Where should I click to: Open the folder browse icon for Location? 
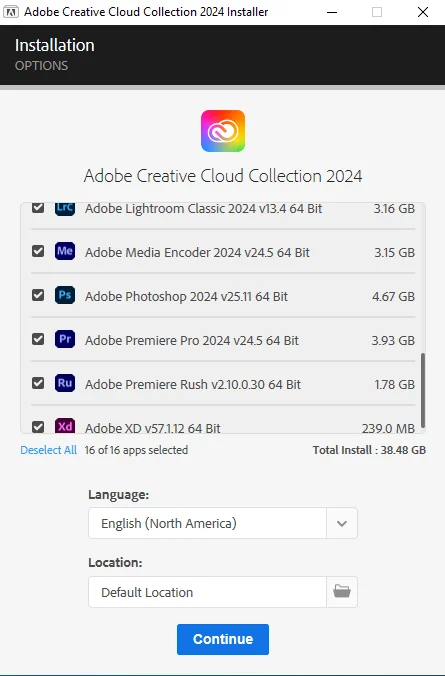(342, 592)
